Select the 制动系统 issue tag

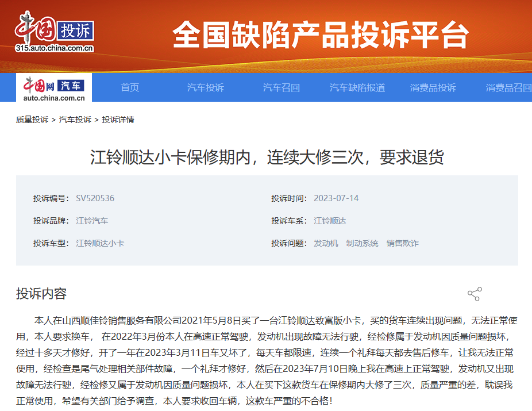[362, 243]
